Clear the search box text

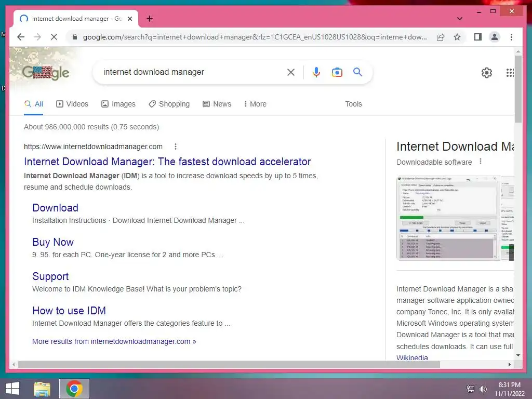[291, 72]
